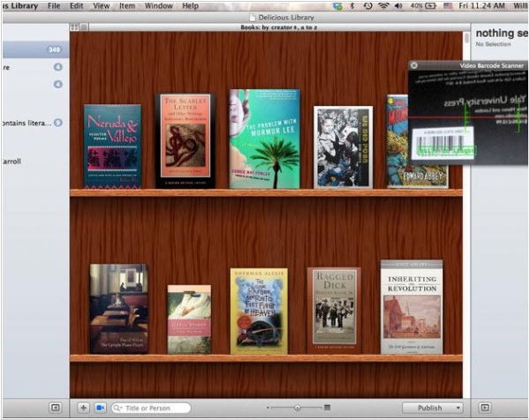Click the large cover size icon

tap(327, 408)
